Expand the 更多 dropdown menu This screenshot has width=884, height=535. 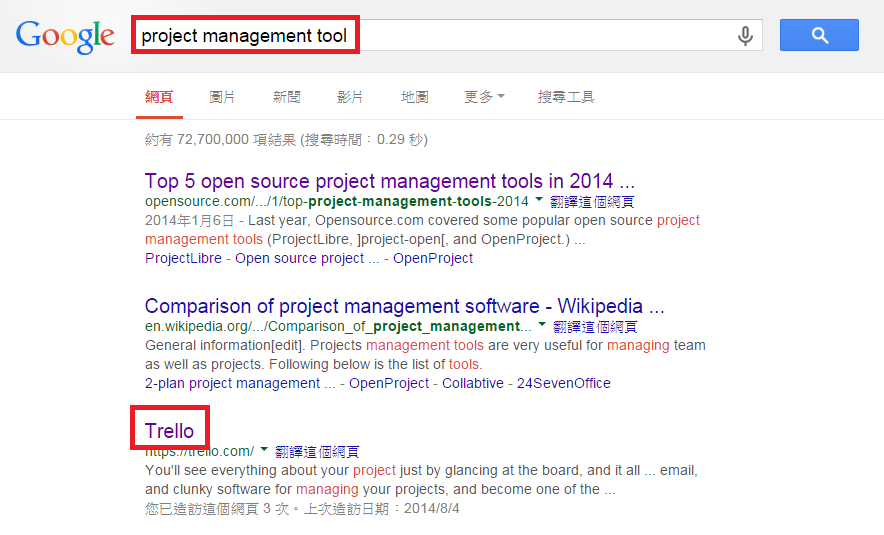coord(484,97)
